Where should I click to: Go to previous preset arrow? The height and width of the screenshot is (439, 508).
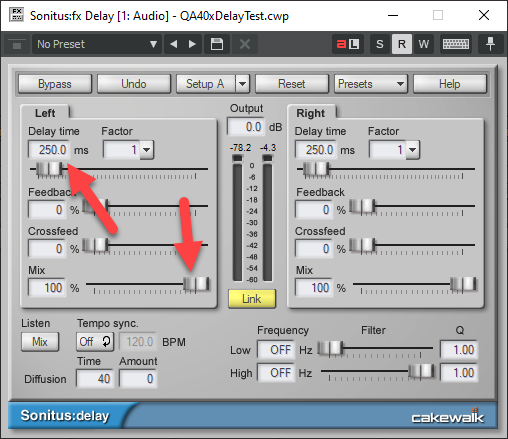click(173, 44)
